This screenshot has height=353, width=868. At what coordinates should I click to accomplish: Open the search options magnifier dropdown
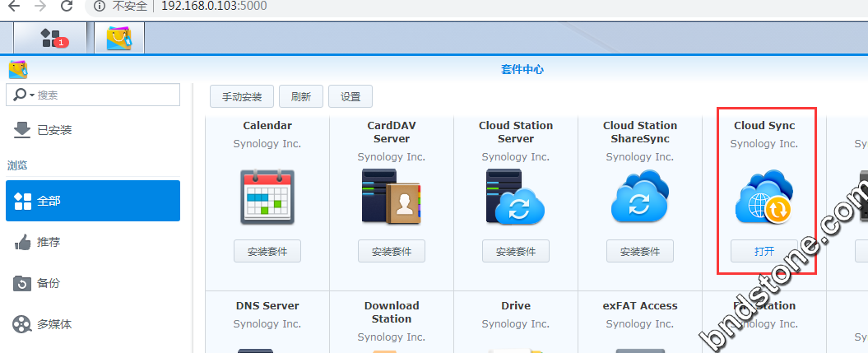coord(23,95)
